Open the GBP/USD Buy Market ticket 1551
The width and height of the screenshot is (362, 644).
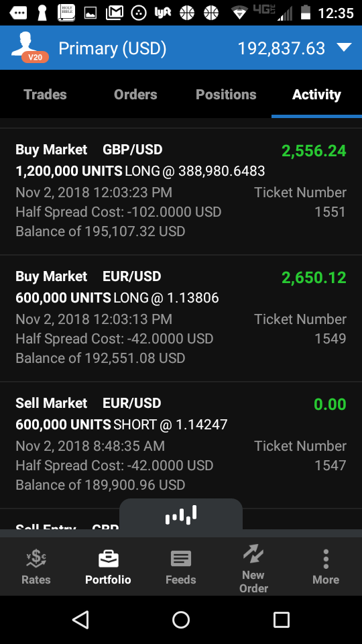pyautogui.click(x=181, y=191)
